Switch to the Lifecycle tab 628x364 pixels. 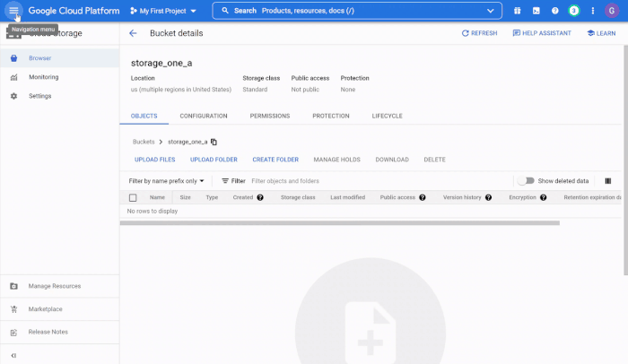click(x=387, y=116)
